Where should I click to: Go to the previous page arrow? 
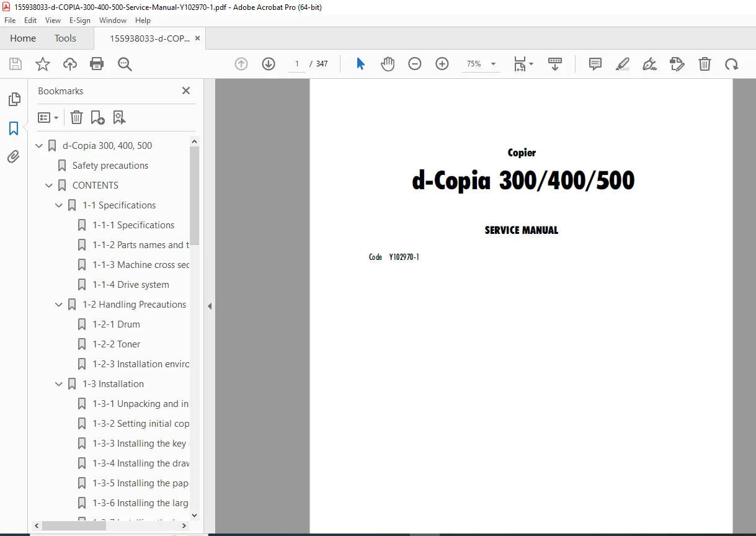click(x=241, y=64)
